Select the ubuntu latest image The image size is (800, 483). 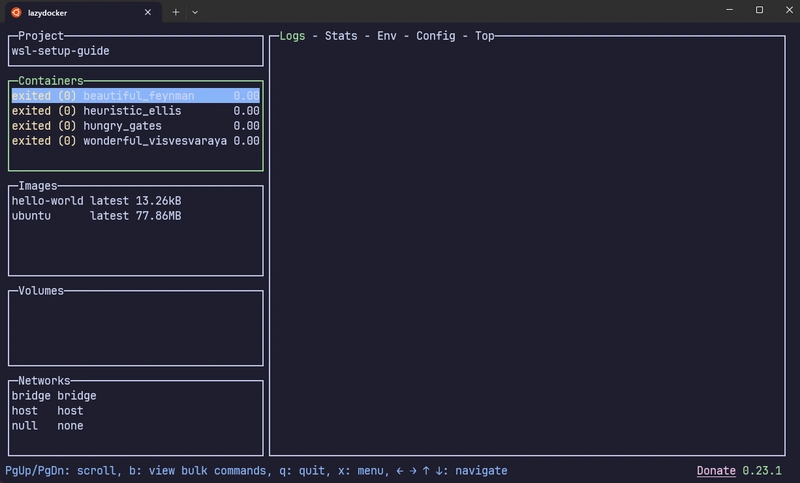point(96,216)
